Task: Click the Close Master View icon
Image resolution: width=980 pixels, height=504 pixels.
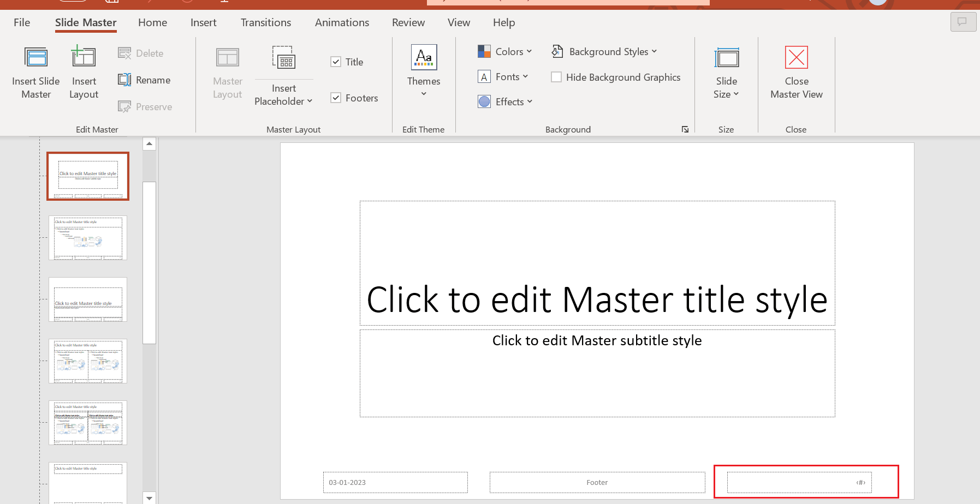Action: 797,57
